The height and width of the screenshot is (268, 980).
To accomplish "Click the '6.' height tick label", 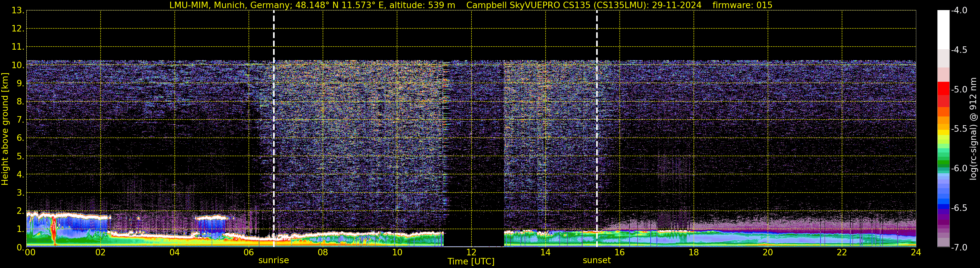I will [20, 138].
